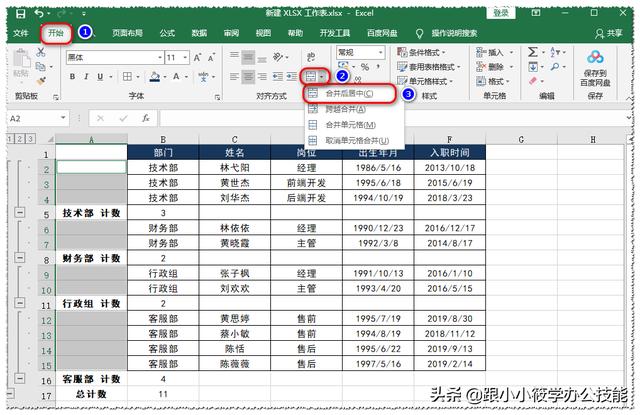Toggle Underline formatting
Viewport: 640px width, 415px height.
click(x=100, y=76)
